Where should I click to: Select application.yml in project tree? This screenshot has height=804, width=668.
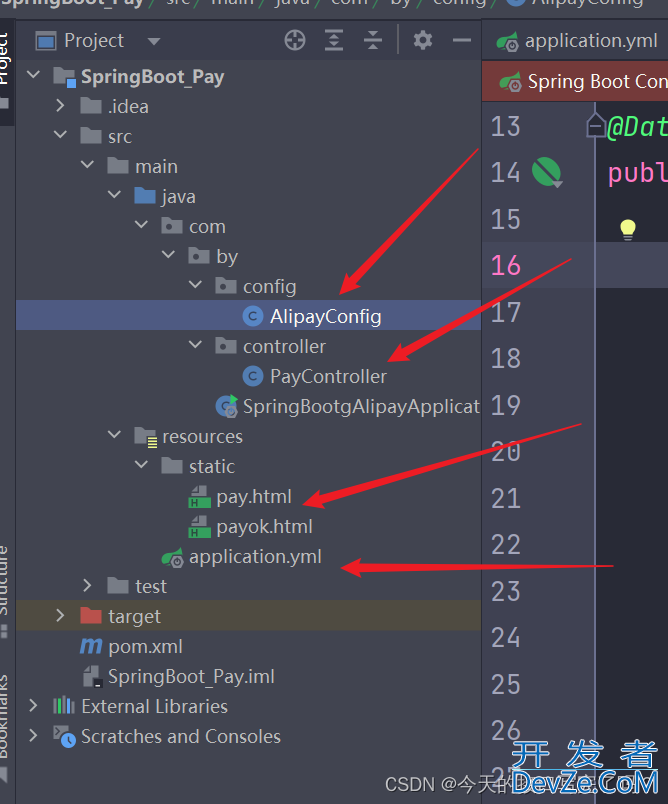pos(255,556)
